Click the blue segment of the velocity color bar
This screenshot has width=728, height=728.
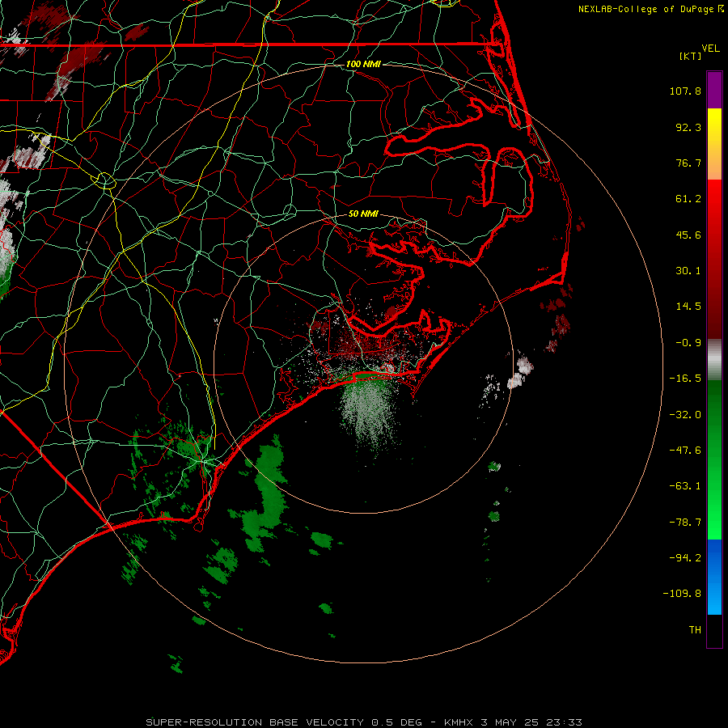click(714, 577)
